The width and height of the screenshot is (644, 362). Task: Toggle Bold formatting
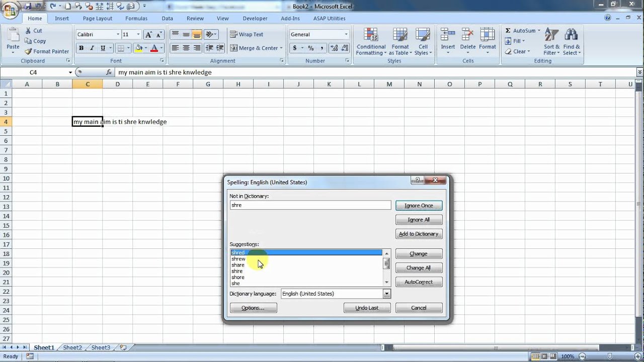point(81,48)
